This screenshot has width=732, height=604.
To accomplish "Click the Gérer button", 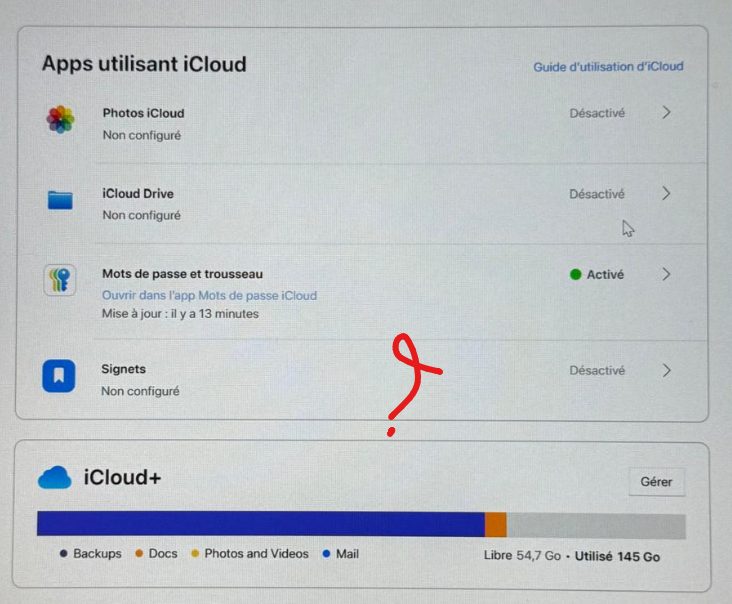I will pyautogui.click(x=656, y=482).
